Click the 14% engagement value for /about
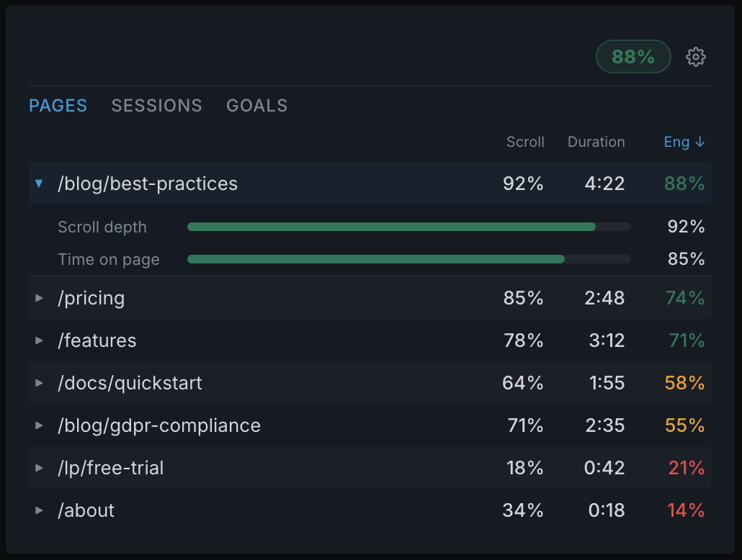742x560 pixels. 685,510
